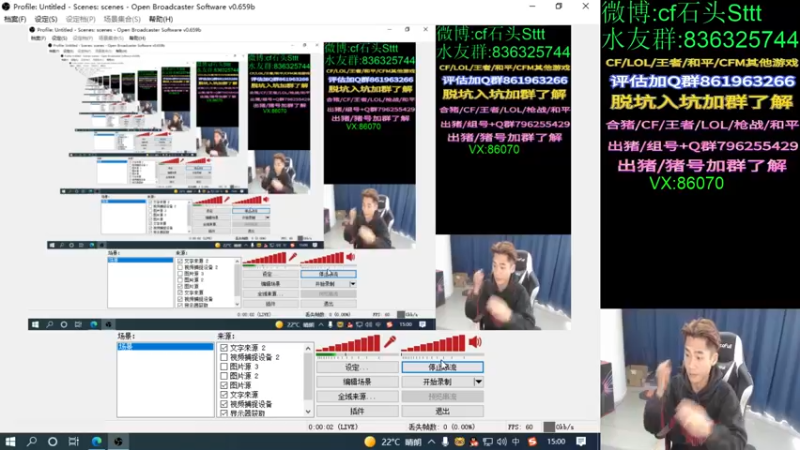Click the 插件 plugins button
The width and height of the screenshot is (800, 450).
tap(357, 411)
